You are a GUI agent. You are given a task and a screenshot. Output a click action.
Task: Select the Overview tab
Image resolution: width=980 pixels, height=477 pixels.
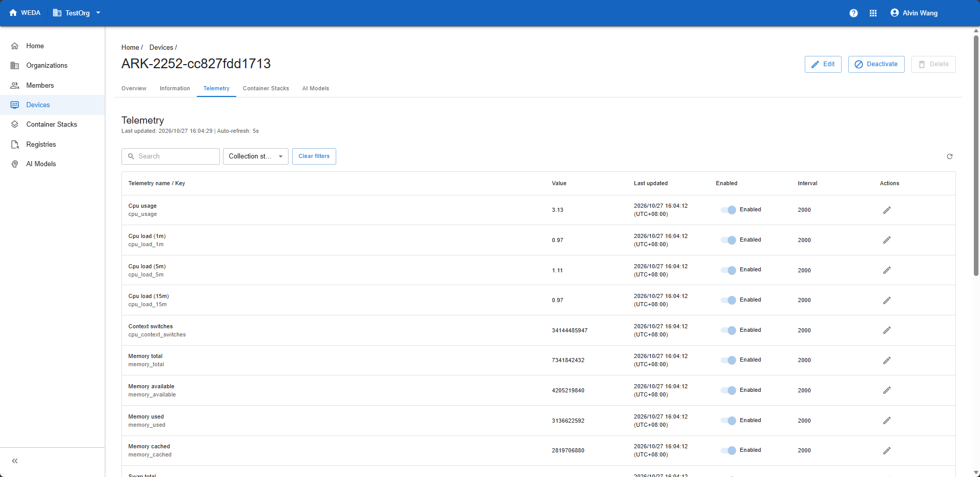(134, 88)
